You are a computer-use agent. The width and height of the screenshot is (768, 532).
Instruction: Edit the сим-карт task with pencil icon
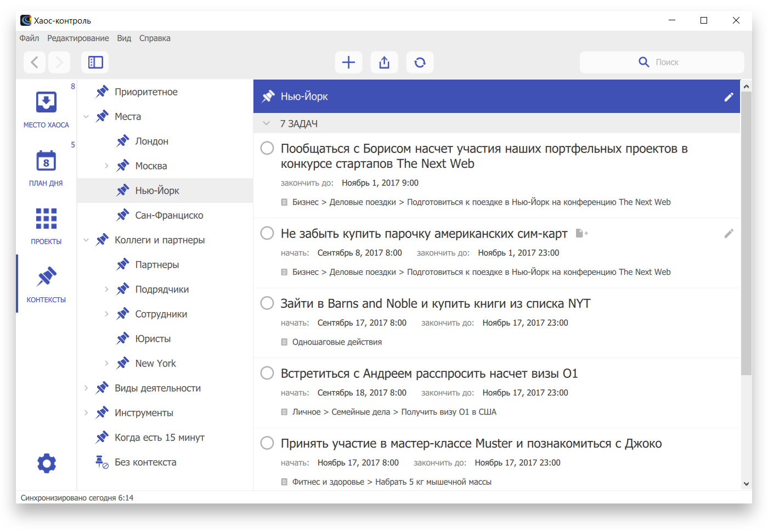tap(729, 234)
